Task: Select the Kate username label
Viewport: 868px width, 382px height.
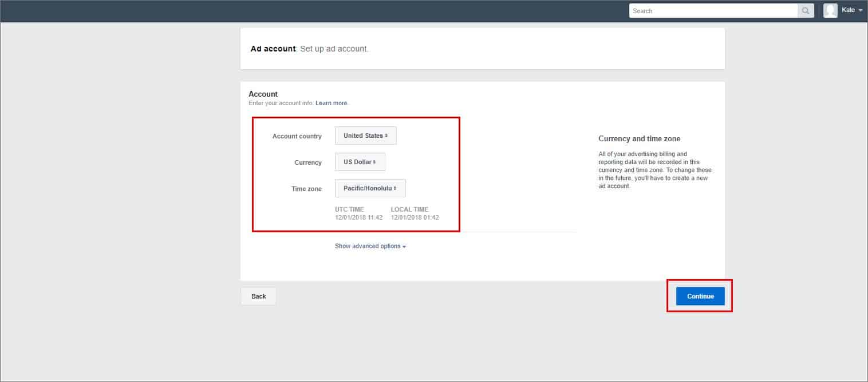Action: (848, 10)
